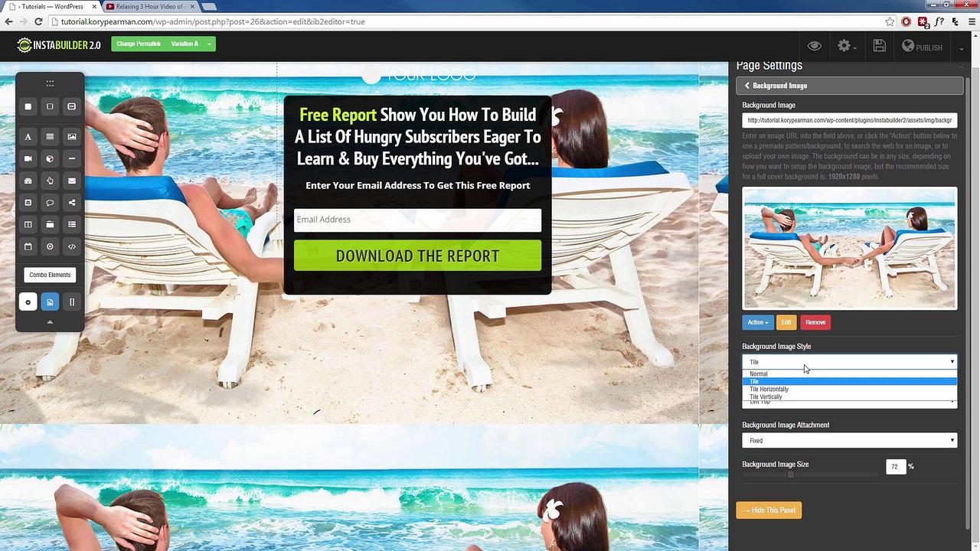Image resolution: width=980 pixels, height=551 pixels.
Task: Click the speech bubble comment element
Action: click(50, 203)
